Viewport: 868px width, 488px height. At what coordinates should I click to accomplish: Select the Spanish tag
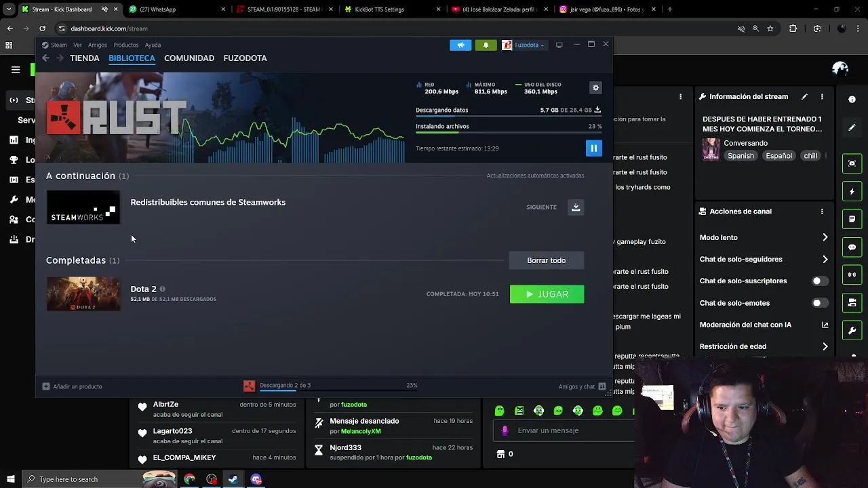point(741,156)
